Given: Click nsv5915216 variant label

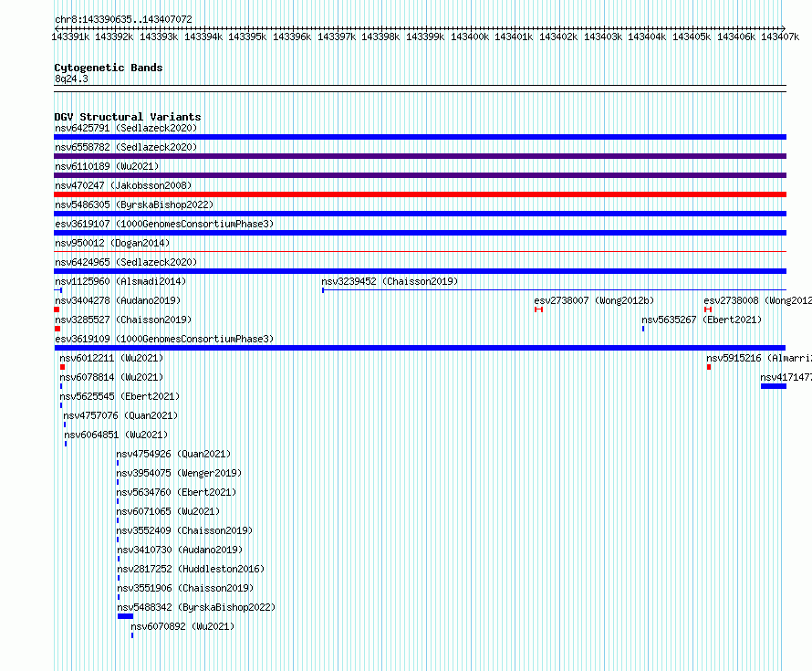Looking at the screenshot, I should pos(759,358).
